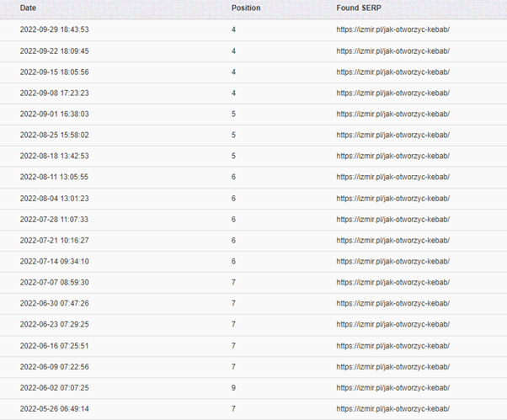Open the izmir.pl URL in the 2022-09-29 row
This screenshot has height=420, width=507.
tap(392, 29)
